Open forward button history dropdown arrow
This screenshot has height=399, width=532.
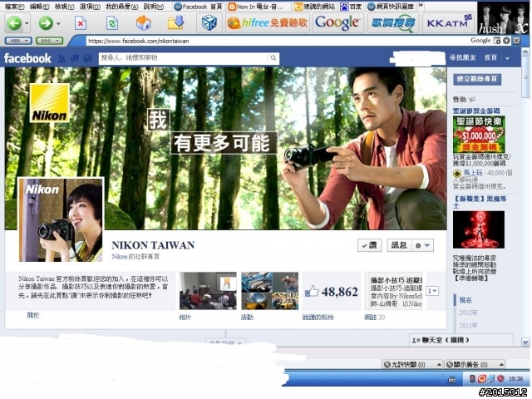(58, 24)
